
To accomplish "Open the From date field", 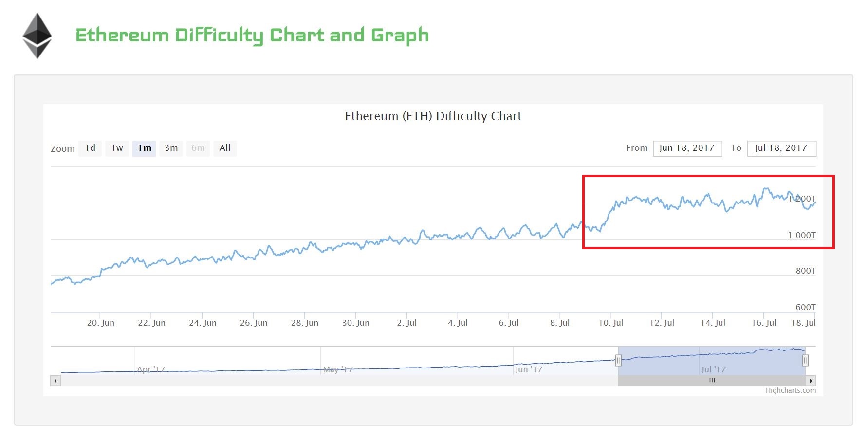I will point(687,148).
